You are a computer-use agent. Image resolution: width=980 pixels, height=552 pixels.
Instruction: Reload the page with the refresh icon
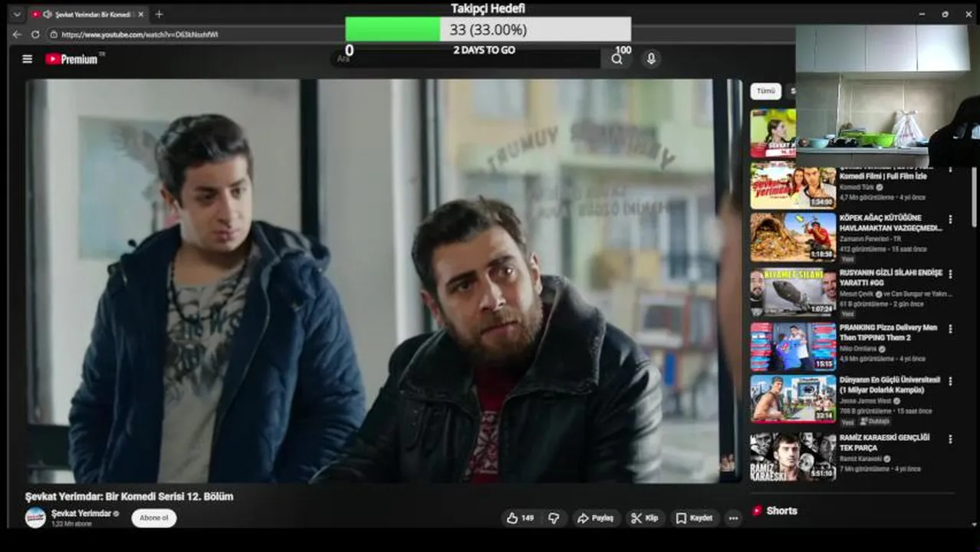coord(35,34)
